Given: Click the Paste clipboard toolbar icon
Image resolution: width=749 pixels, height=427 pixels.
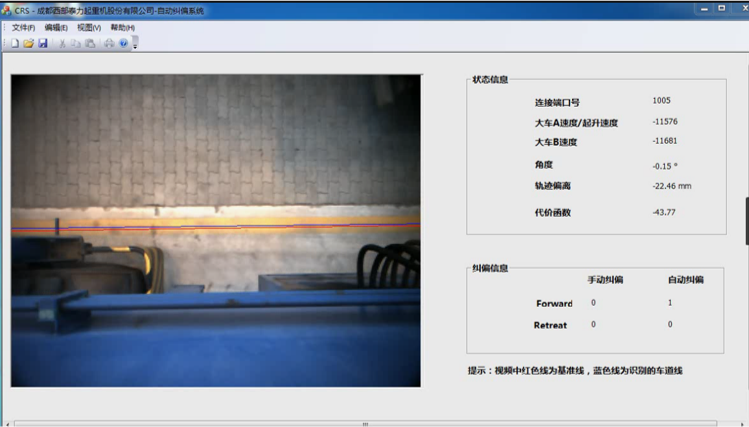Looking at the screenshot, I should tap(90, 44).
